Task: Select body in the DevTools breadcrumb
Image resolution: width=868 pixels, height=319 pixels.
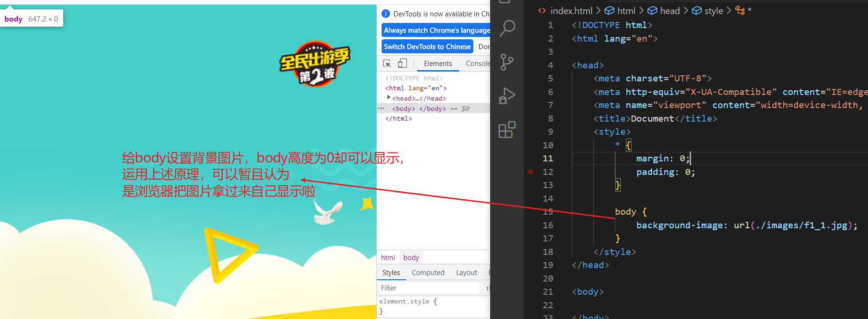Action: 411,258
